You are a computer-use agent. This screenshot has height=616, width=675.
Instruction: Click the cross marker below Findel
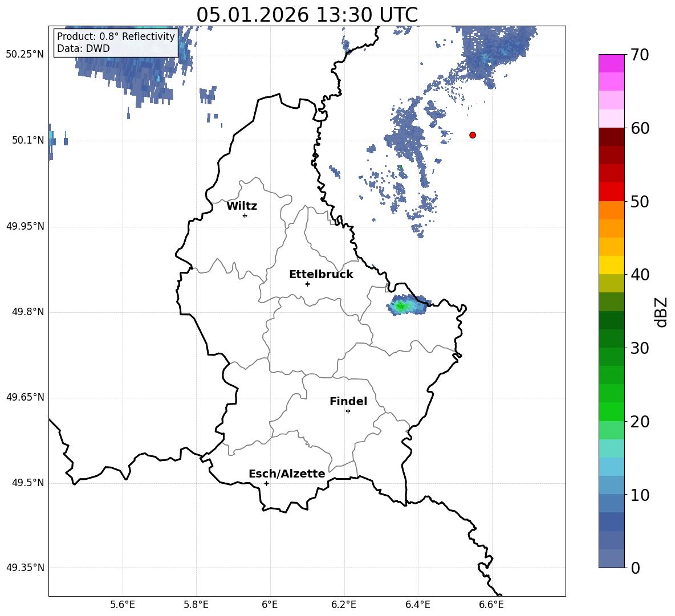[x=348, y=411]
